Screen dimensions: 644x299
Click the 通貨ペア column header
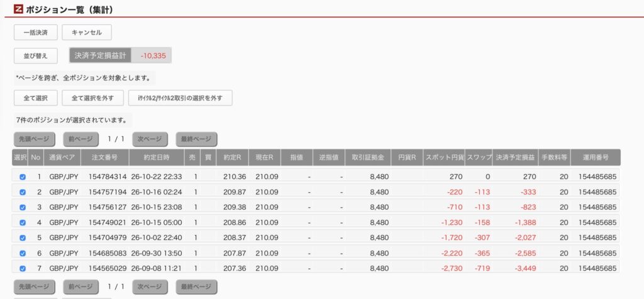[x=62, y=158]
